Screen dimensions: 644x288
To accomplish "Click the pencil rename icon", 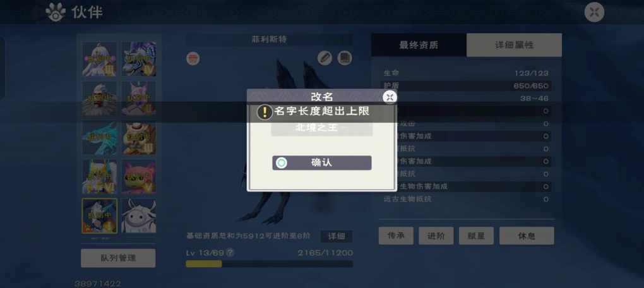I will (x=325, y=58).
